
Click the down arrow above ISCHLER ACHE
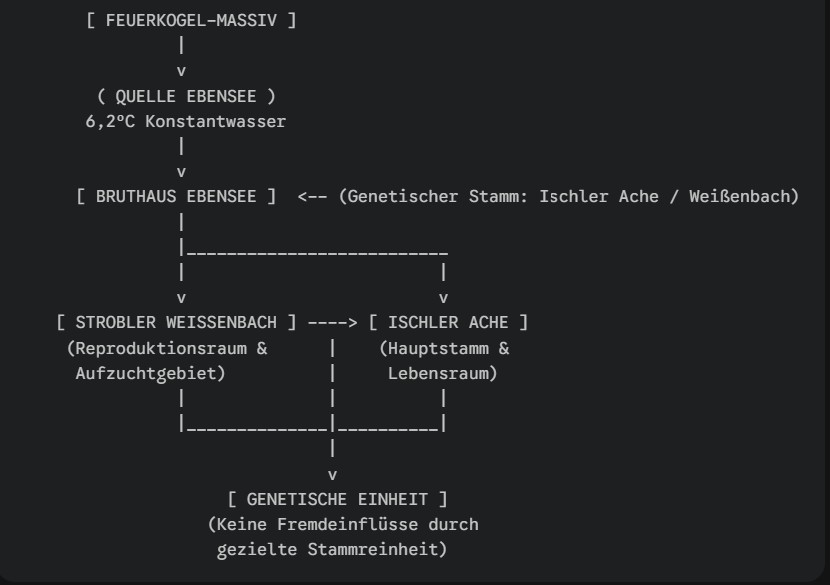click(443, 297)
